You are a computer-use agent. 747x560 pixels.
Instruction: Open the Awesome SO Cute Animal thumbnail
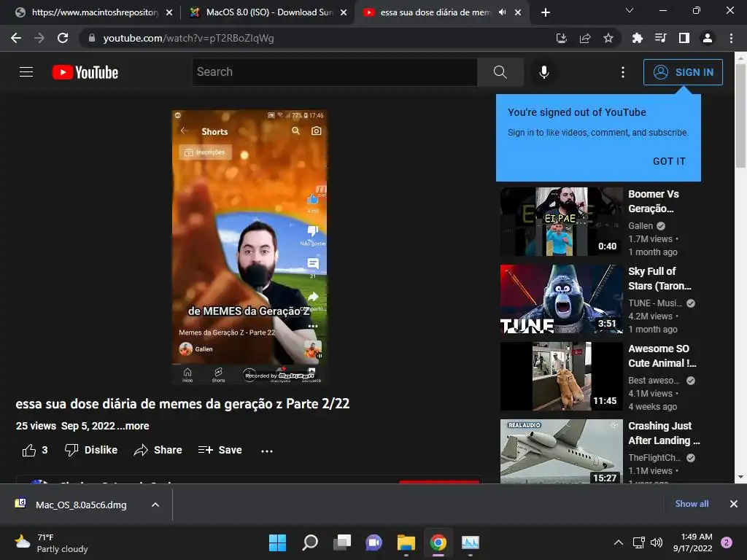(x=561, y=376)
